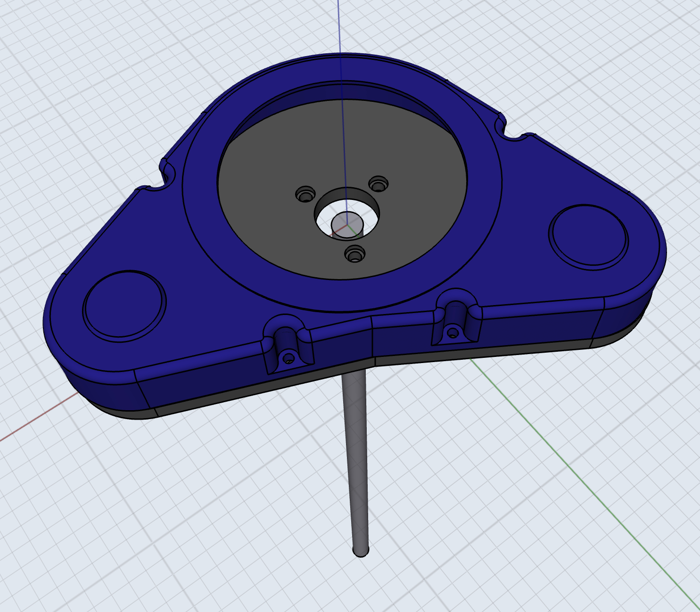Screen dimensions: 700x612
Task: Click the left circular boss on blue cover
Action: click(124, 304)
